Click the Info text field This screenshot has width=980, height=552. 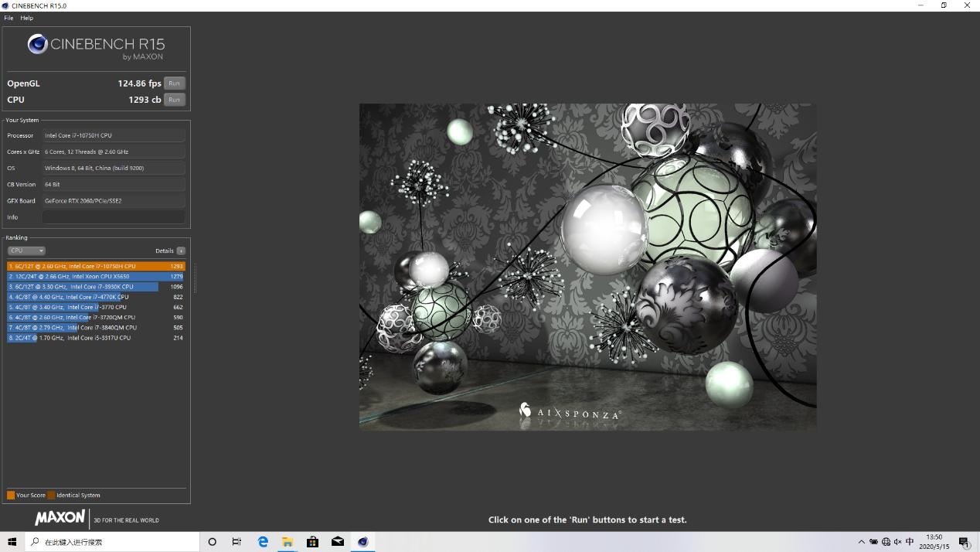click(113, 217)
